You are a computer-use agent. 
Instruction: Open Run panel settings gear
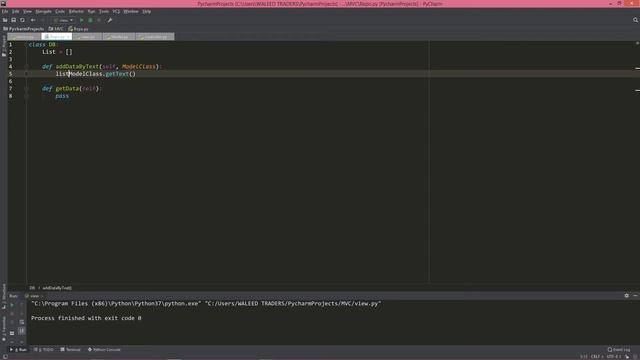[x=627, y=296]
